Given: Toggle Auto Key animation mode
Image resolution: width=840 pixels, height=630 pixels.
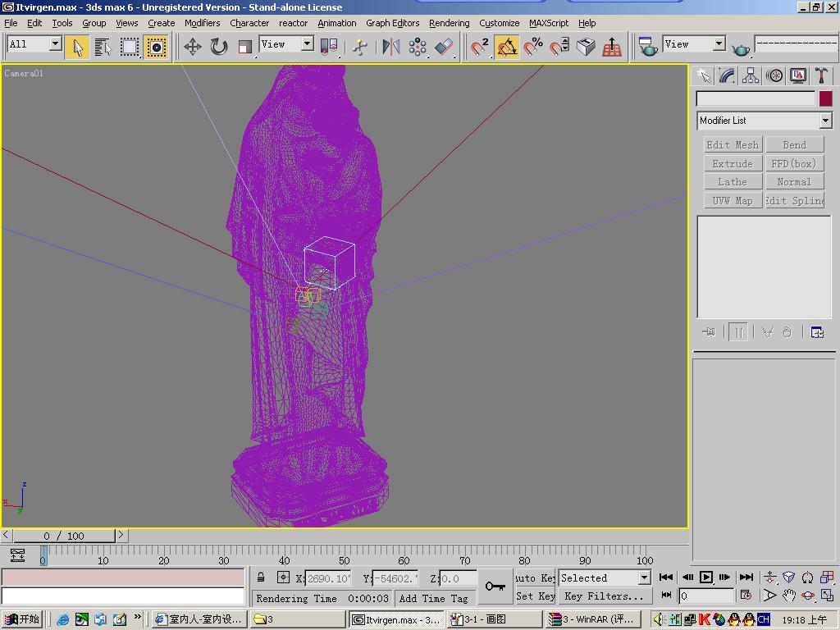Looking at the screenshot, I should tap(536, 577).
